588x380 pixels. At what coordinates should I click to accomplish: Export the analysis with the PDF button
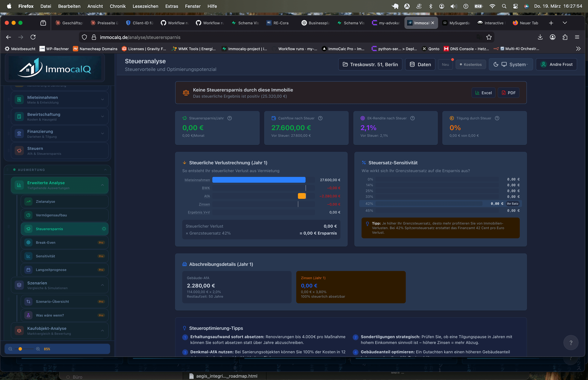509,93
